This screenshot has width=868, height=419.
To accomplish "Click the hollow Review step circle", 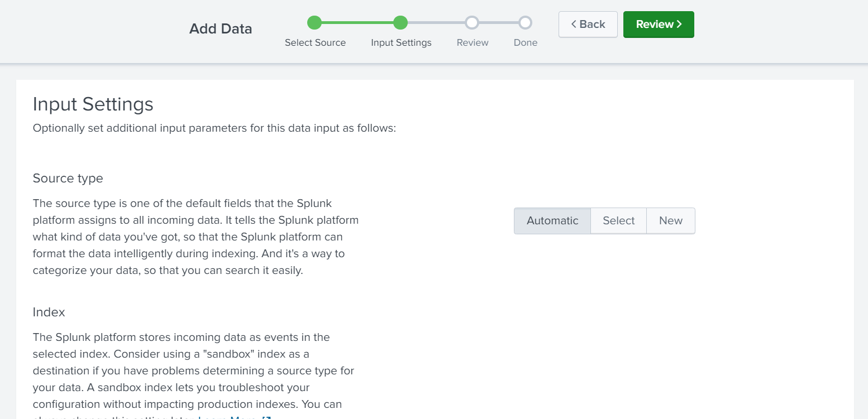I will (472, 22).
